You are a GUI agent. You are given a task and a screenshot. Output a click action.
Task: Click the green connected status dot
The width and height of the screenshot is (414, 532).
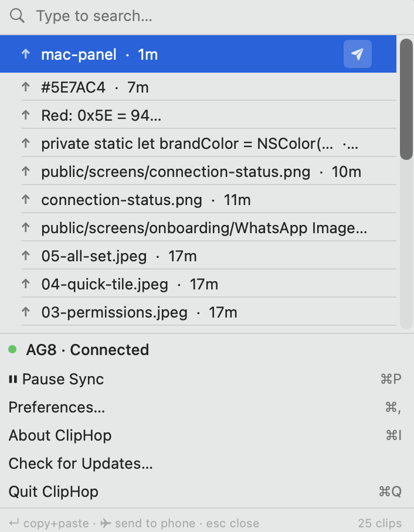tap(12, 349)
